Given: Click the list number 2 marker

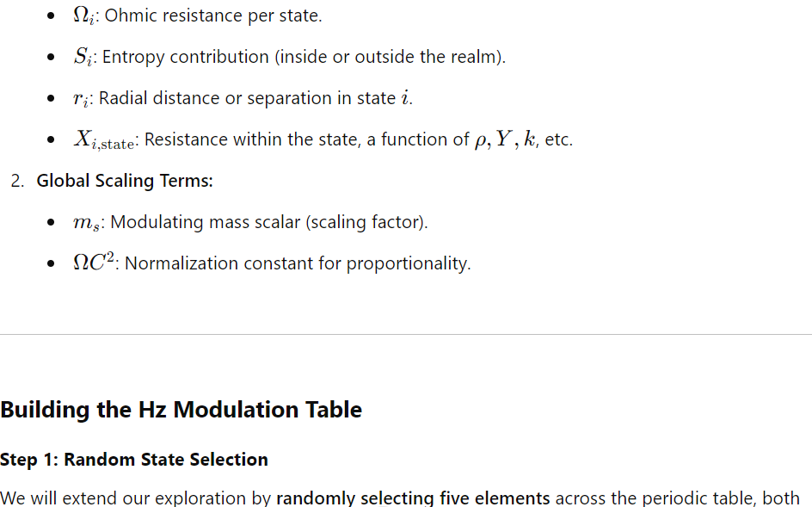Looking at the screenshot, I should click(x=17, y=181).
